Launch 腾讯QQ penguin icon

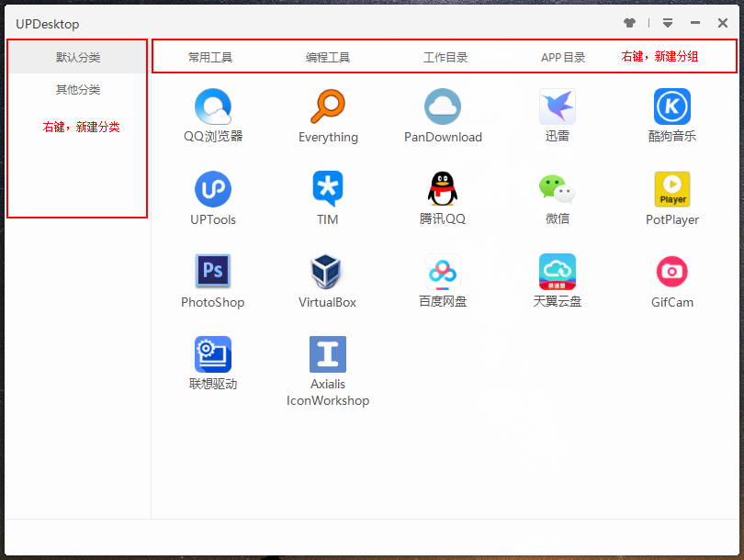pyautogui.click(x=443, y=190)
